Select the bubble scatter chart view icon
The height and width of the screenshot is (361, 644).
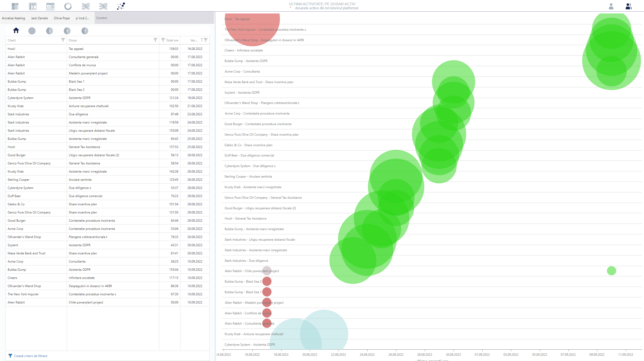point(121,6)
